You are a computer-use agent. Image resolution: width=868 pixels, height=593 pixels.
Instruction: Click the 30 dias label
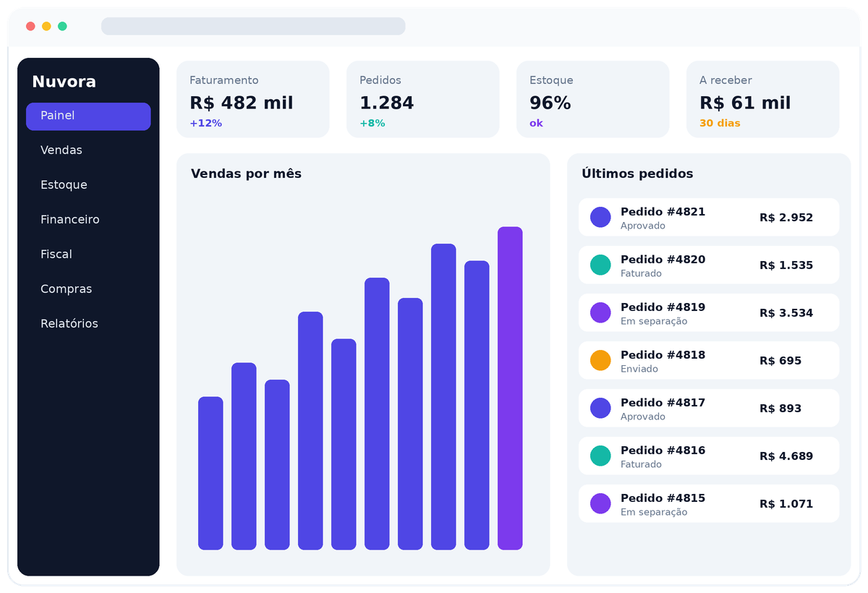pos(720,124)
